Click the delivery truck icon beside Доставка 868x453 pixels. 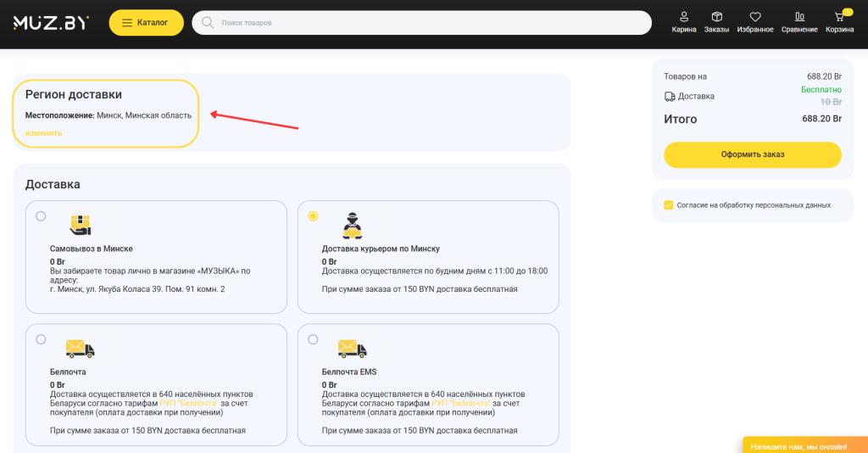pos(670,97)
